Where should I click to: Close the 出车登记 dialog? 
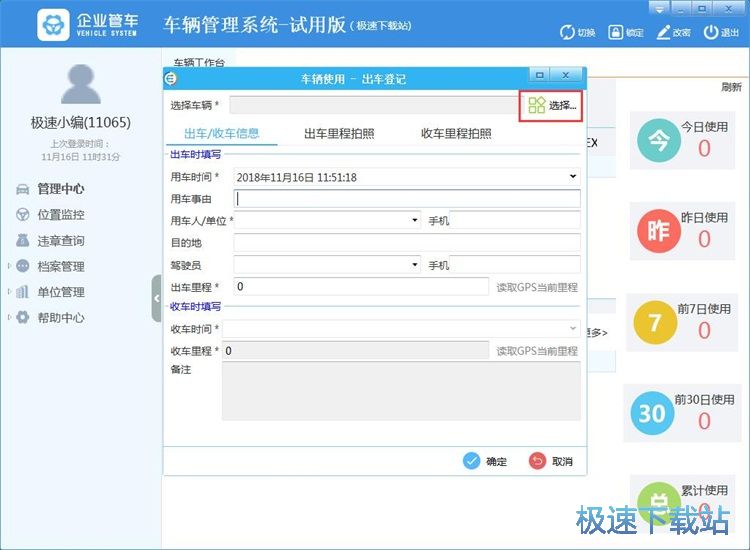(x=565, y=75)
